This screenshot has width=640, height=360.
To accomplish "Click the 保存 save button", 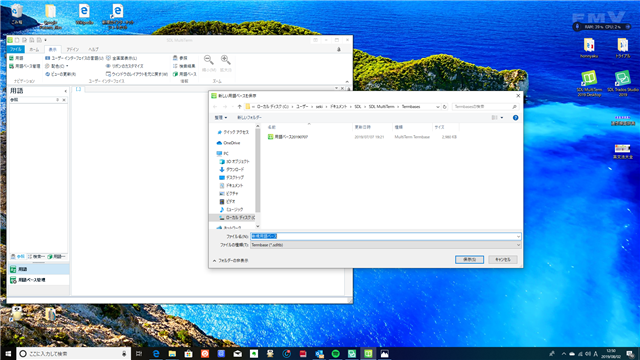I will click(469, 260).
